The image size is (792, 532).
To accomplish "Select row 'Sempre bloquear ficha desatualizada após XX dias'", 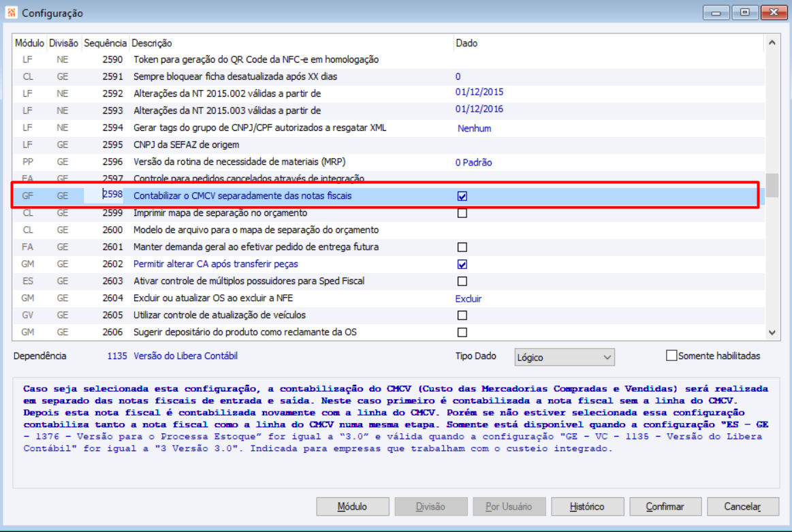I will point(388,77).
